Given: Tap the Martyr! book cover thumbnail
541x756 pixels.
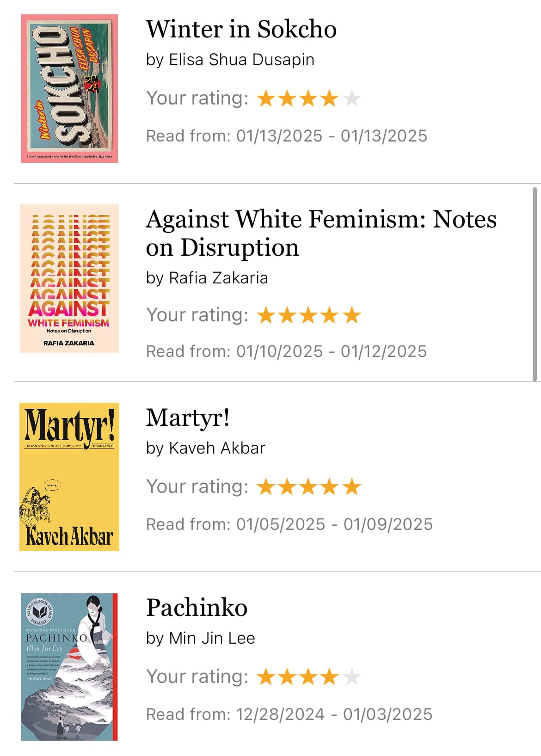Looking at the screenshot, I should tap(69, 477).
